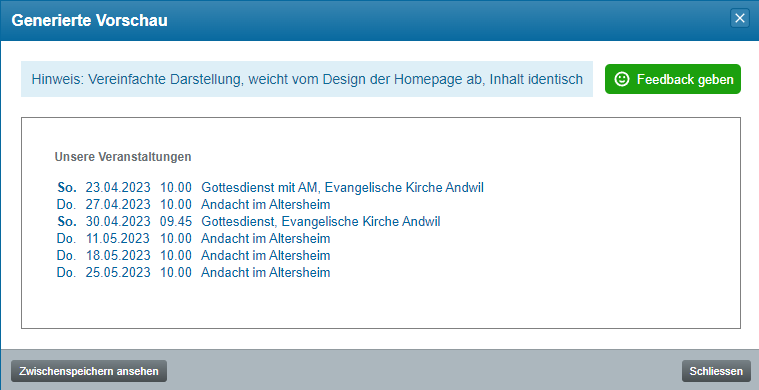Click the Hinweis notice banner text
The image size is (759, 390).
point(307,79)
